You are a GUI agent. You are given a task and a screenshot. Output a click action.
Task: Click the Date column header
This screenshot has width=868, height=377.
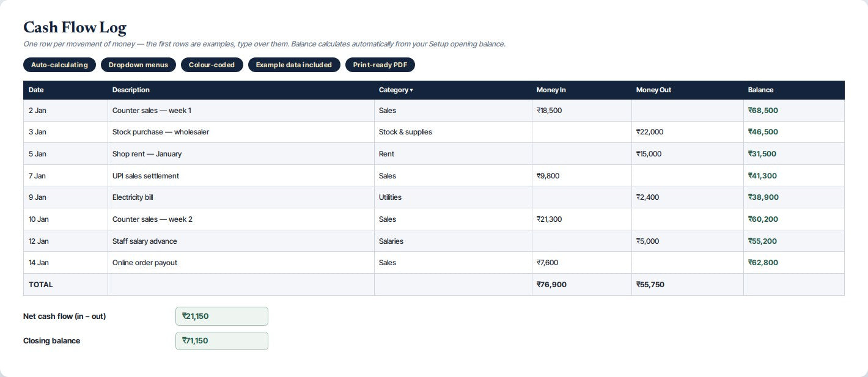[65, 90]
